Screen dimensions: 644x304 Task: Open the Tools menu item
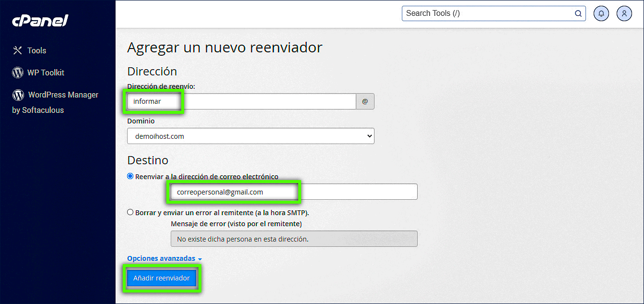click(x=37, y=50)
